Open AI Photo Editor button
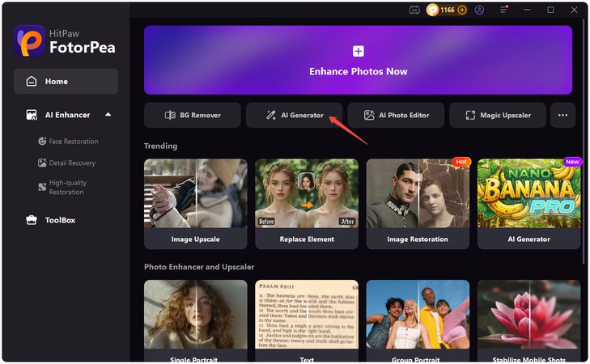590x364 pixels. (396, 115)
